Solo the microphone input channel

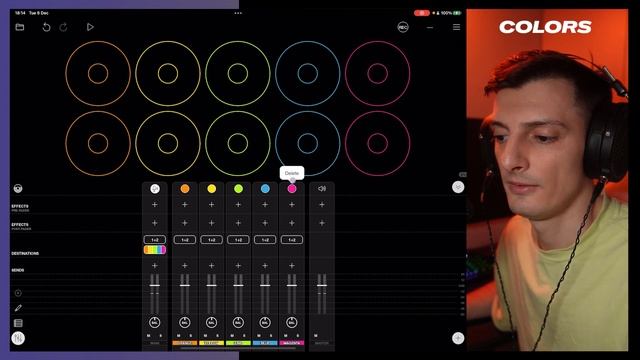tap(161, 336)
